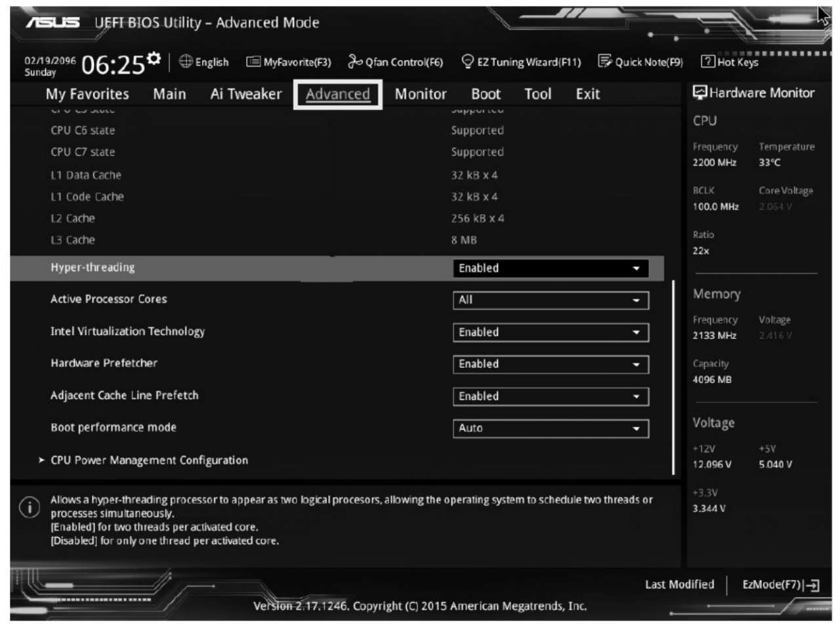
Task: Show the Hot Keys list
Action: point(730,62)
